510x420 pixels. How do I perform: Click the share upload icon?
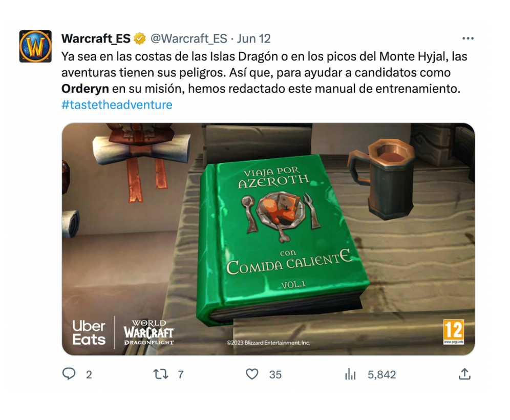coord(464,374)
